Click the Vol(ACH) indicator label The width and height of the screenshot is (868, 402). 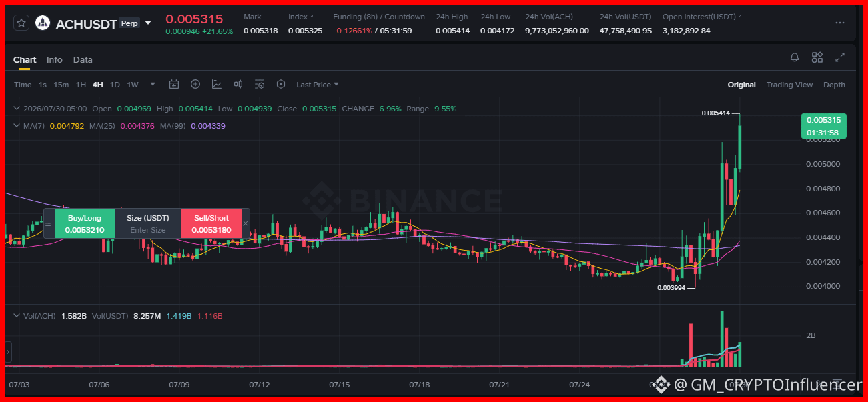pyautogui.click(x=40, y=315)
